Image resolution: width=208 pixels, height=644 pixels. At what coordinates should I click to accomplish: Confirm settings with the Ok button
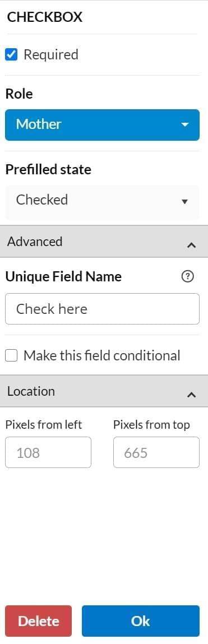pyautogui.click(x=141, y=621)
